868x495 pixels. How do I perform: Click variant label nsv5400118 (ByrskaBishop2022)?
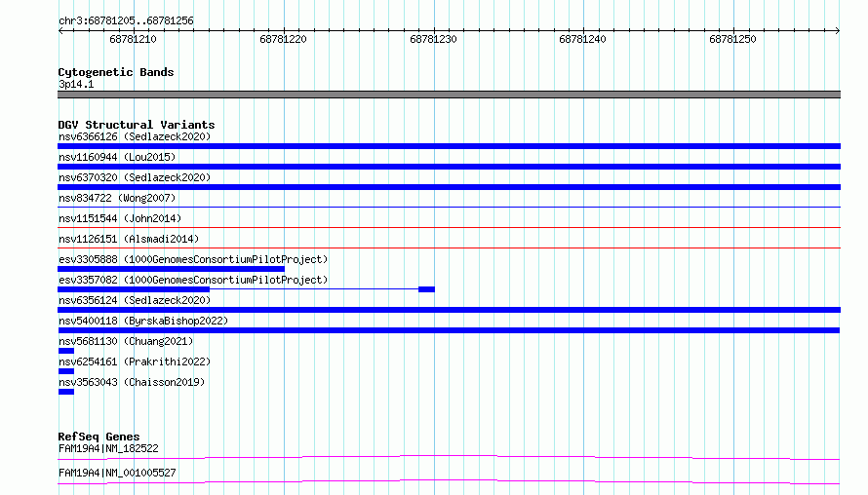143,321
